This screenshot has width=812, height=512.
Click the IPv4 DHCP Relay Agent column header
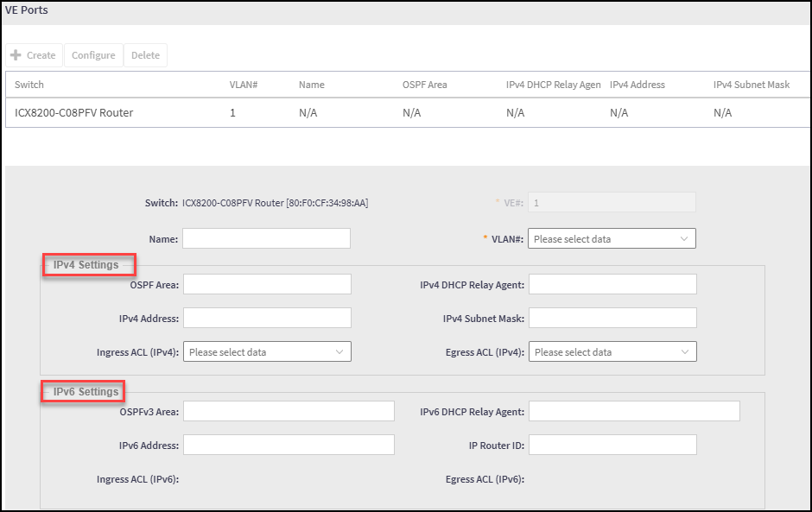pos(554,85)
